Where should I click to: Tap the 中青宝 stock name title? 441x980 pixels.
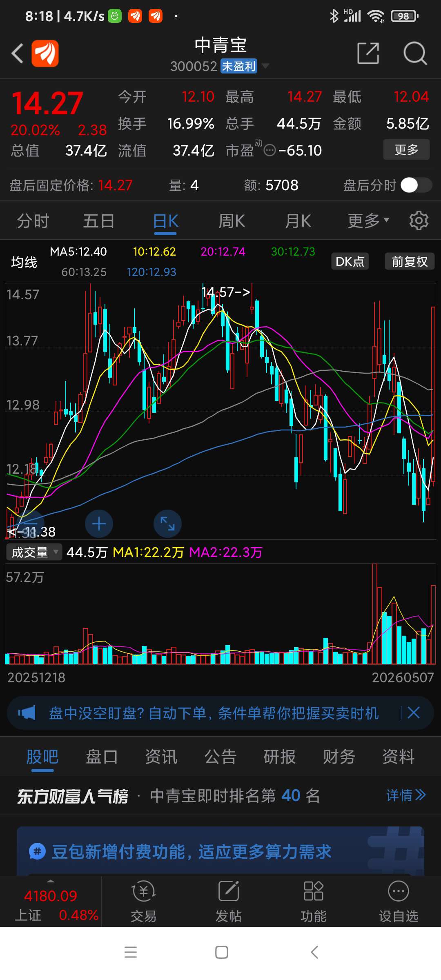pos(220,45)
